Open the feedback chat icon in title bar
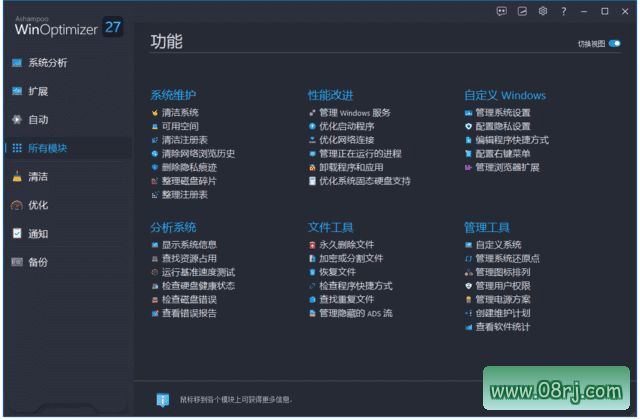Viewport: 640px width, 420px height. point(502,11)
